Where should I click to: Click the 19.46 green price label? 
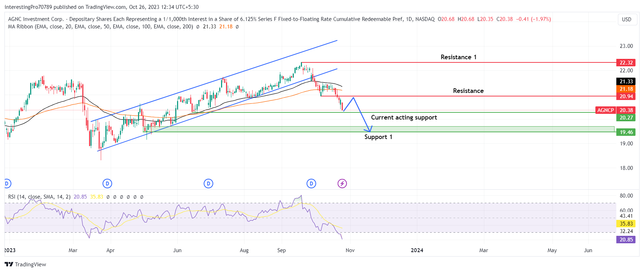(626, 132)
